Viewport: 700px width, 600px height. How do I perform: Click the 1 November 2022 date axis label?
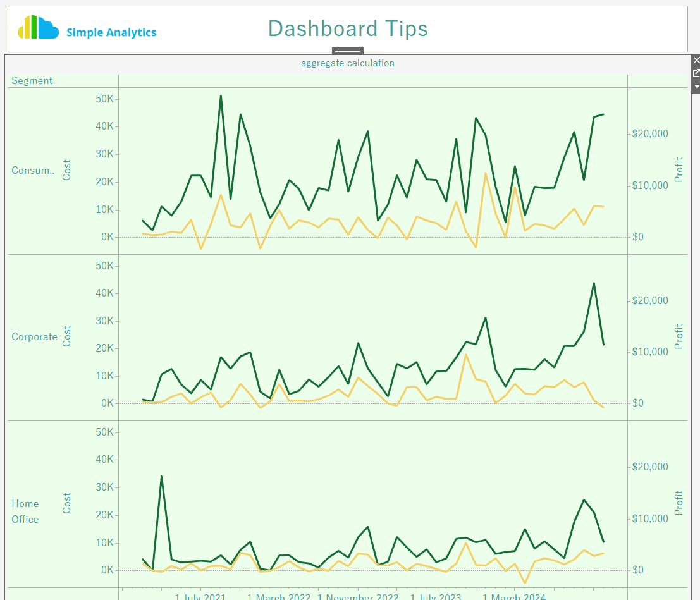click(358, 596)
